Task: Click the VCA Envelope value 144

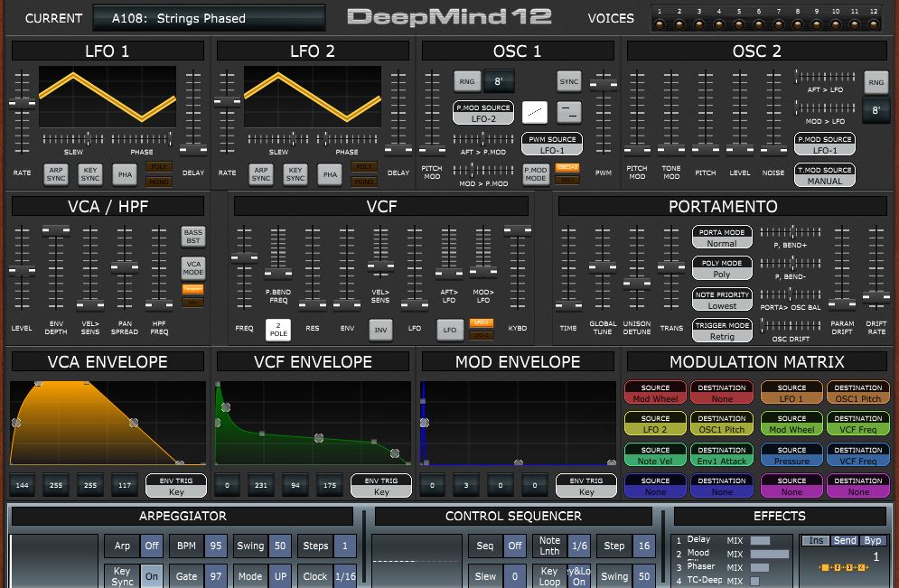Action: (x=22, y=485)
